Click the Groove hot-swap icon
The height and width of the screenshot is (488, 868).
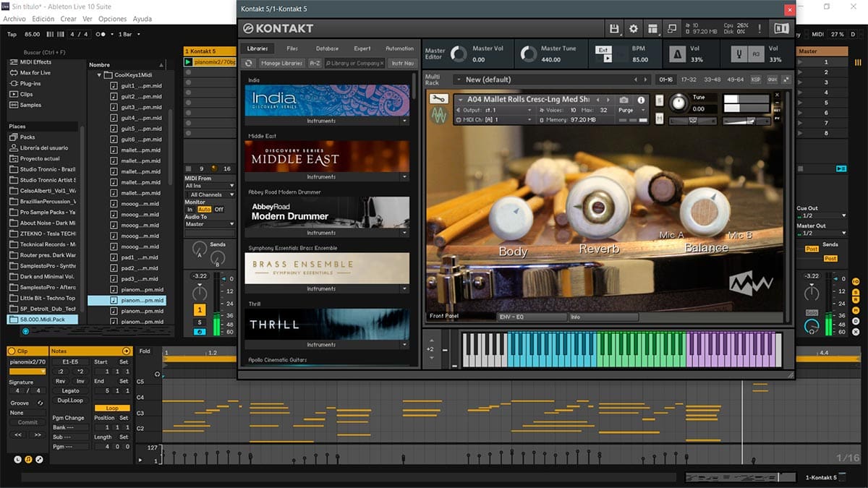coord(40,403)
